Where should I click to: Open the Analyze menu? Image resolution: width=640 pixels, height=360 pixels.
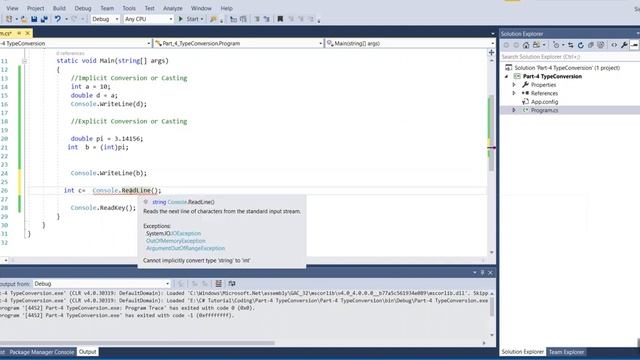173,8
